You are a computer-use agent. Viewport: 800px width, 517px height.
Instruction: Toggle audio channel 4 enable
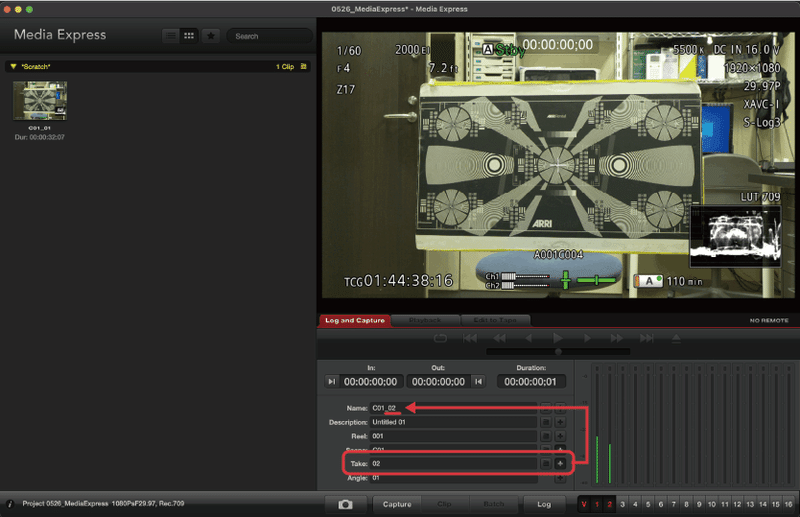(635, 504)
